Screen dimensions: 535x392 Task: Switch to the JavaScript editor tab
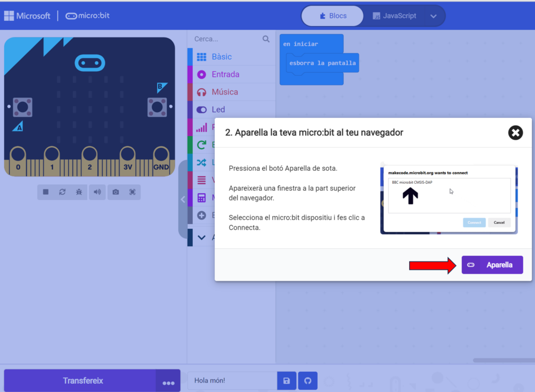click(x=394, y=16)
